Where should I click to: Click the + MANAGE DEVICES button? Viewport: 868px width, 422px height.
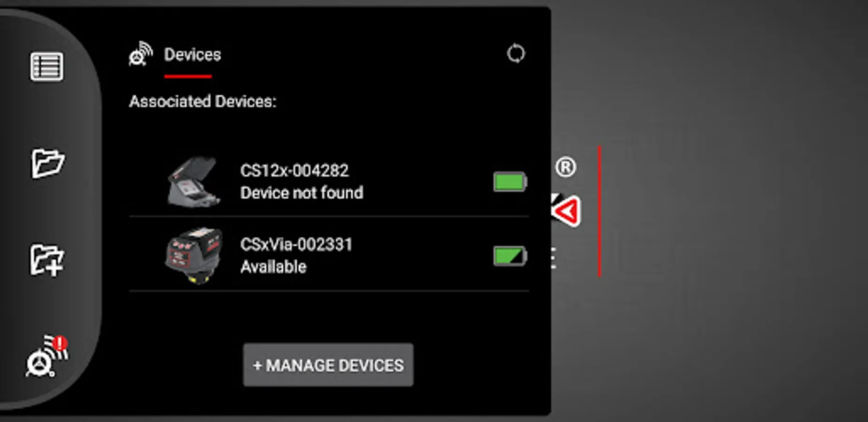tap(328, 365)
